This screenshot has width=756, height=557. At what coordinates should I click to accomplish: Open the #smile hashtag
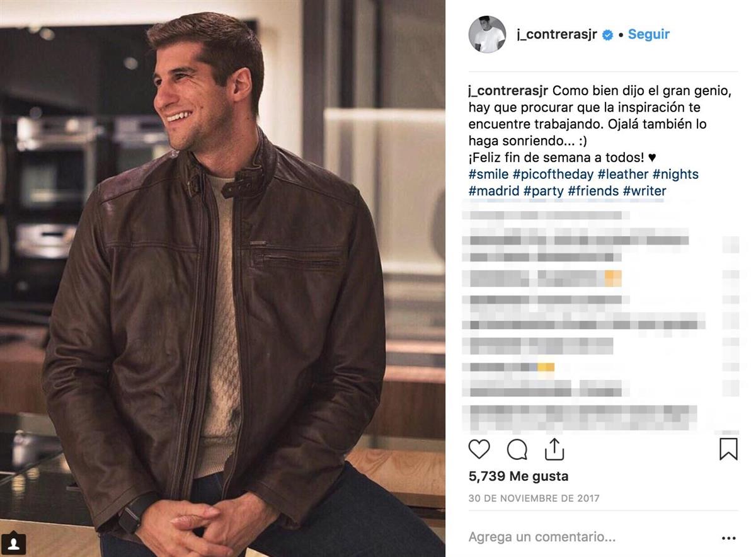coord(488,174)
